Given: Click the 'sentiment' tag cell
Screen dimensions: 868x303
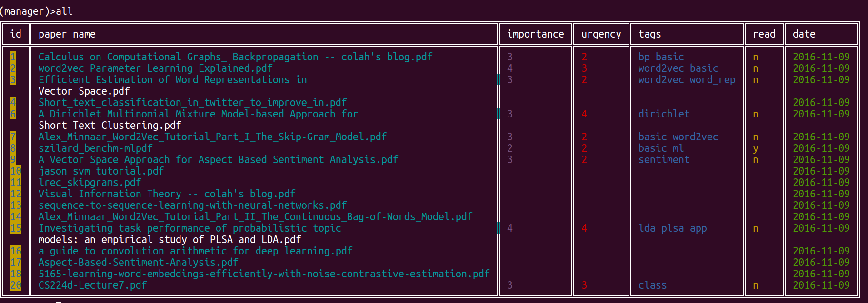Looking at the screenshot, I should click(664, 160).
